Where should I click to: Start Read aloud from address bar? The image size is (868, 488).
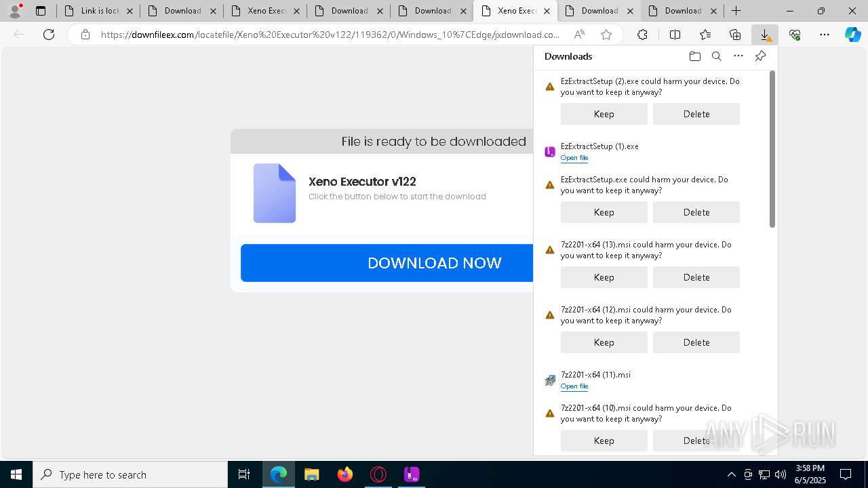pos(579,35)
